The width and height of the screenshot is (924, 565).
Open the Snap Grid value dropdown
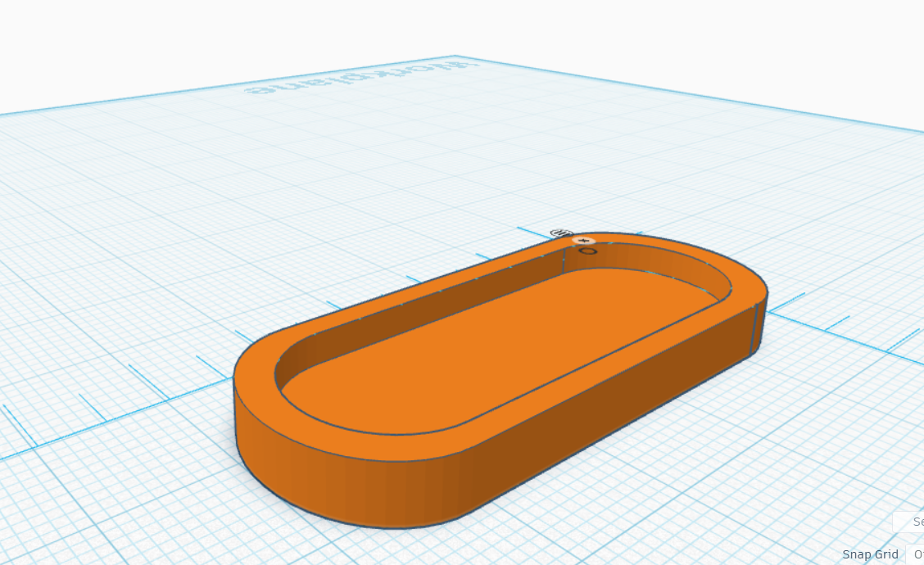pos(914,554)
